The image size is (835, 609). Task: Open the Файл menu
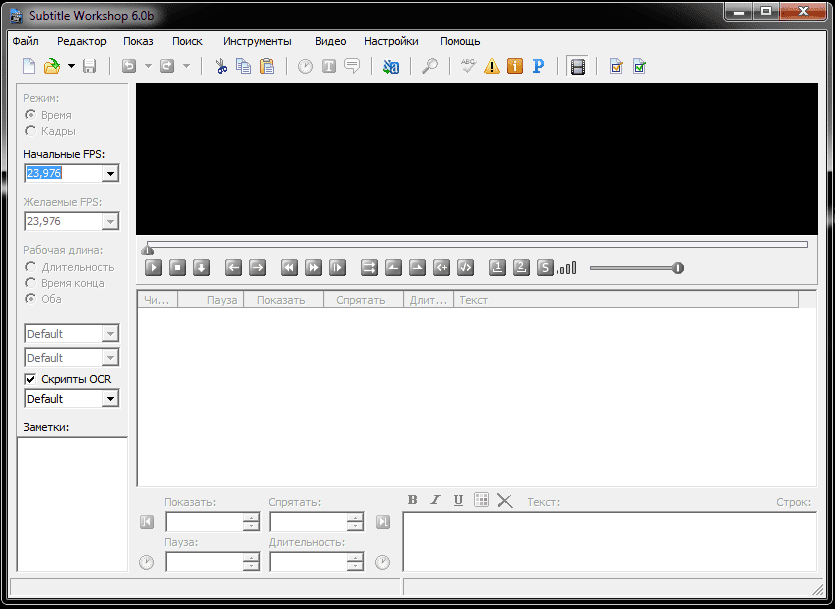click(x=26, y=41)
